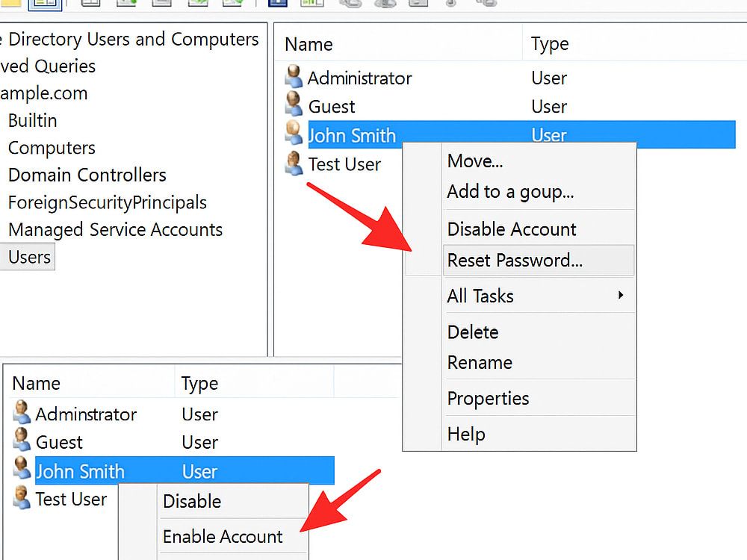Select Test User row in upper list

[x=343, y=164]
